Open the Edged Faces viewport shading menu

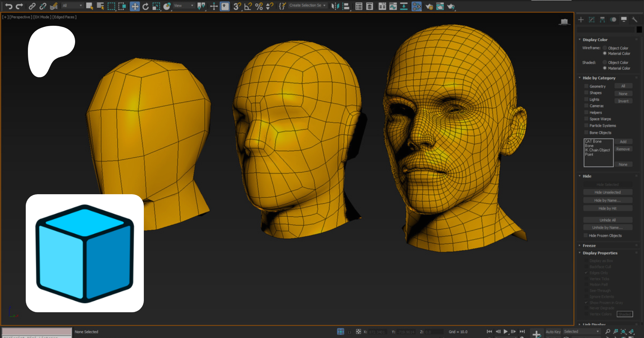[x=64, y=17]
